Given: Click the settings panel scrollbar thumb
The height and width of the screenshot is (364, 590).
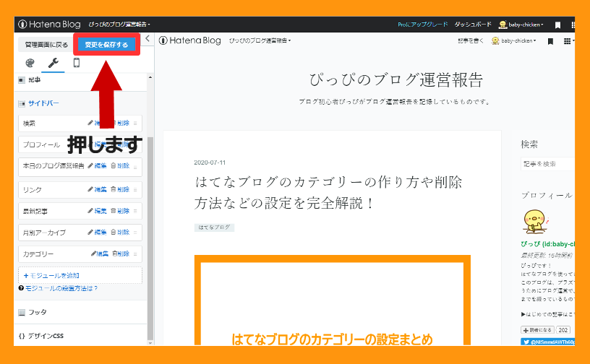Looking at the screenshot, I should 150,238.
